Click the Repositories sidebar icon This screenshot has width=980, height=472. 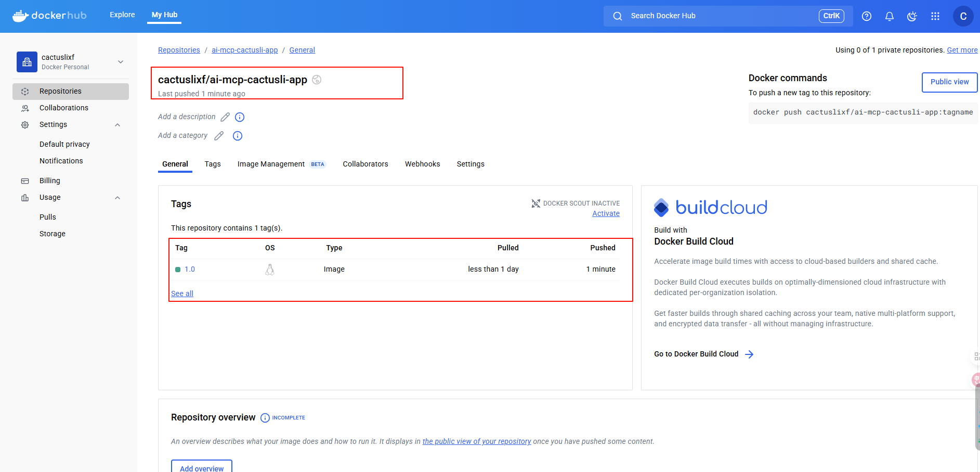point(25,92)
